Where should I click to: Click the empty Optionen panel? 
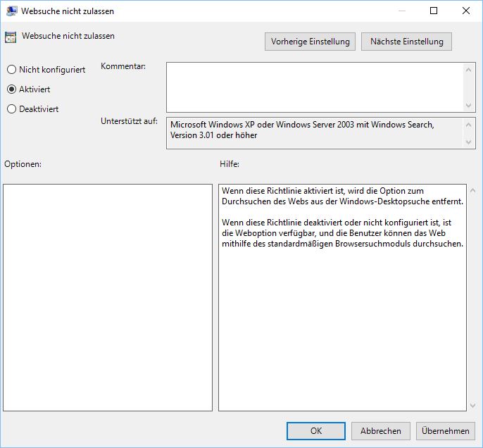point(108,298)
